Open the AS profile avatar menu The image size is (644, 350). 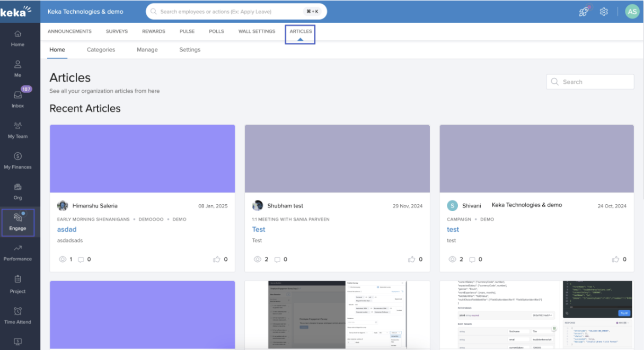[632, 12]
